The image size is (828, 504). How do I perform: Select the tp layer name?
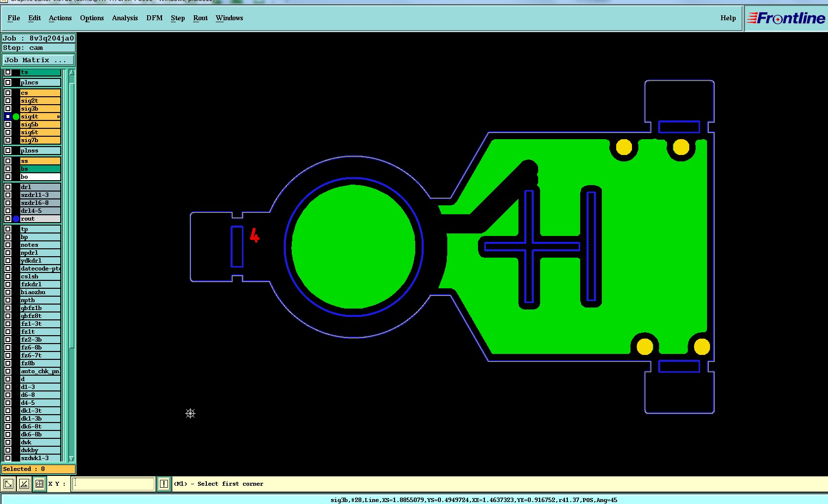tap(40, 229)
